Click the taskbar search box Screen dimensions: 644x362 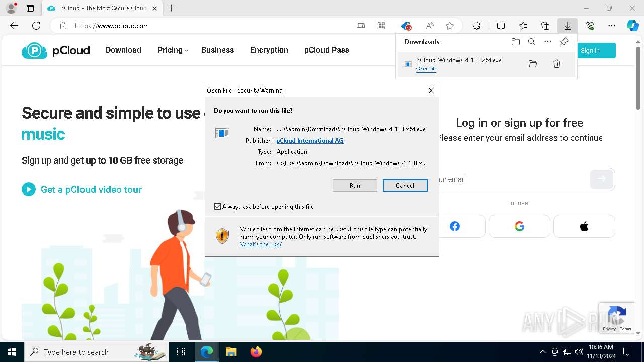pyautogui.click(x=97, y=352)
